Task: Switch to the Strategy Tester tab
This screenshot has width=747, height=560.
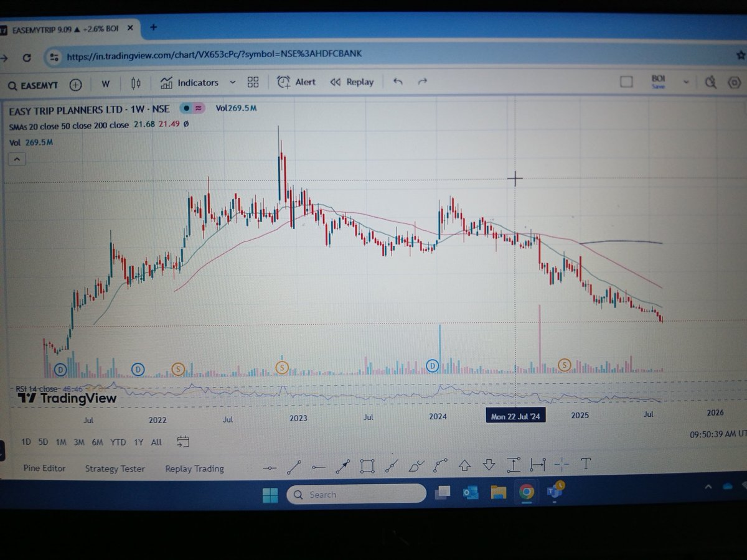Action: pyautogui.click(x=115, y=469)
